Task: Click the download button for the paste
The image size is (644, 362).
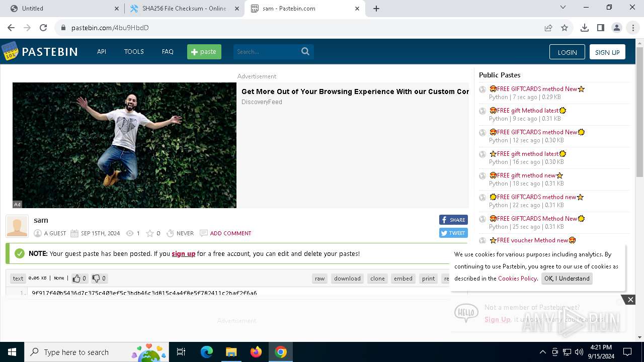Action: pos(347,278)
